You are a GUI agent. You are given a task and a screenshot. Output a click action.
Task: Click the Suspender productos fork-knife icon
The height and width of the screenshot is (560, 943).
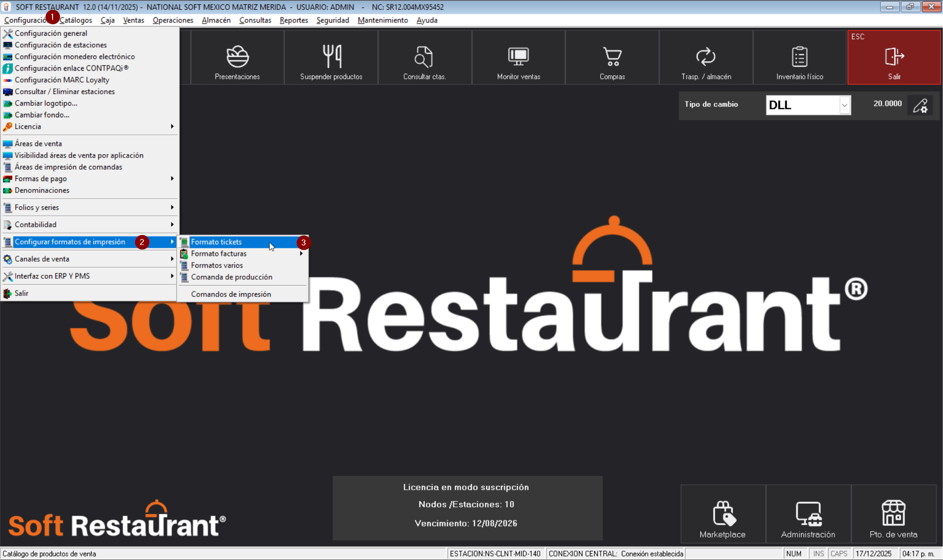[x=332, y=57]
